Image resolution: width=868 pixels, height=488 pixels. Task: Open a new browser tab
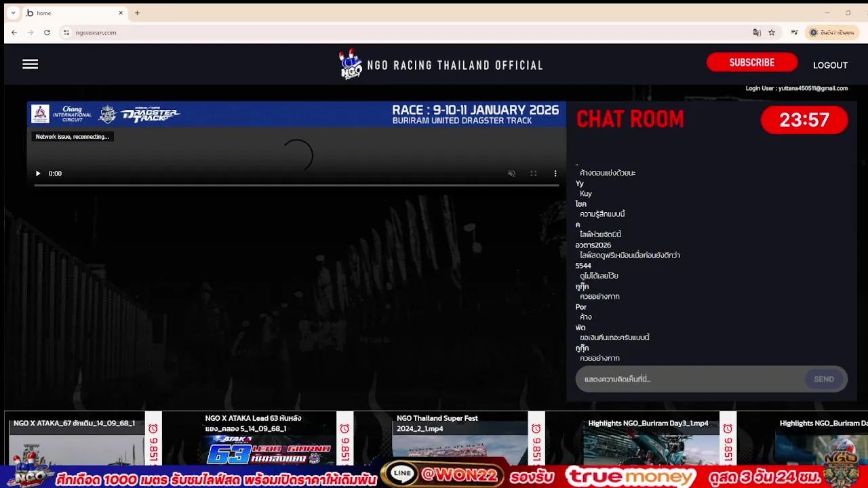pos(137,13)
